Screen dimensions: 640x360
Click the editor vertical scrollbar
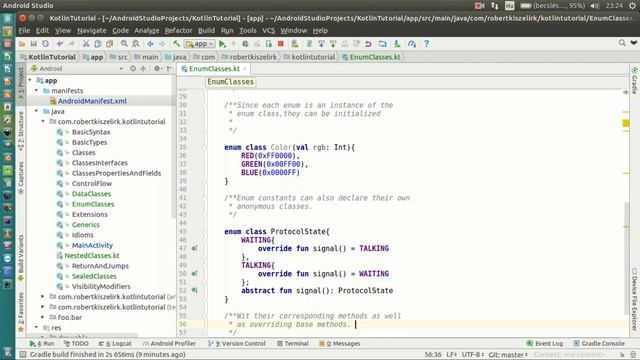pyautogui.click(x=627, y=257)
